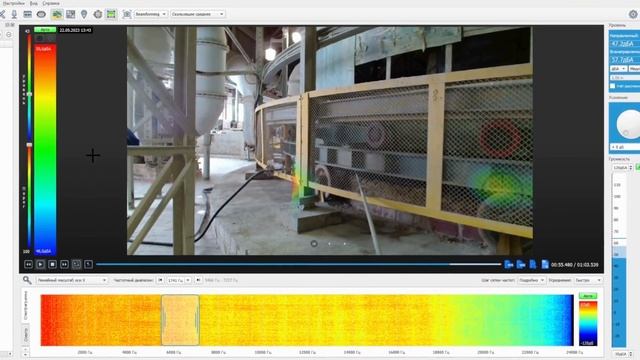
Task: Open the beamforming mode dropdown in toolbar
Action: (151, 14)
